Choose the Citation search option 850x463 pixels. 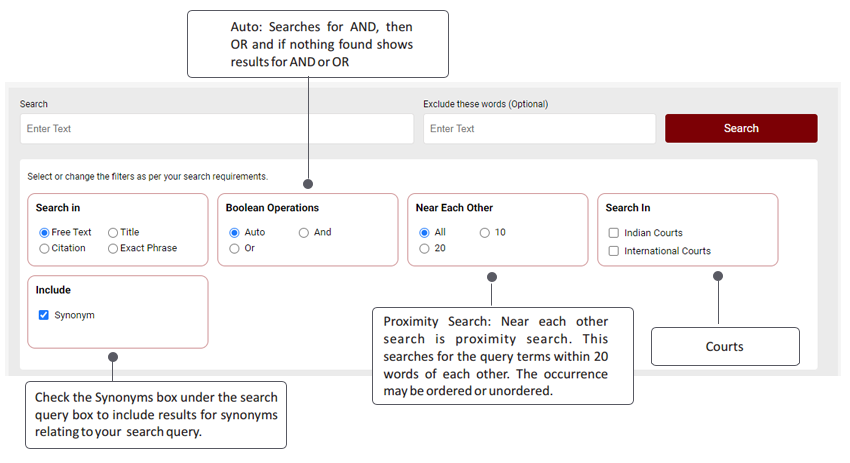[44, 248]
